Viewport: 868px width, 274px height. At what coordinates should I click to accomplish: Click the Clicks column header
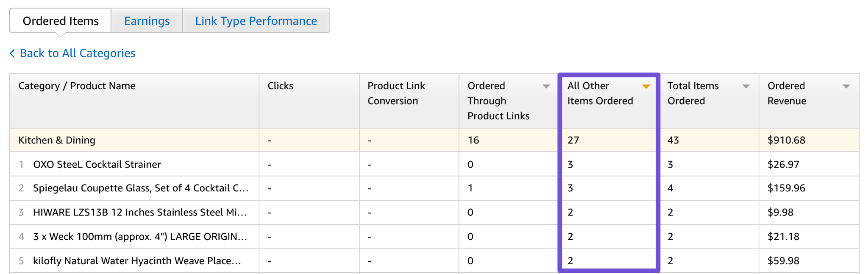click(x=281, y=86)
